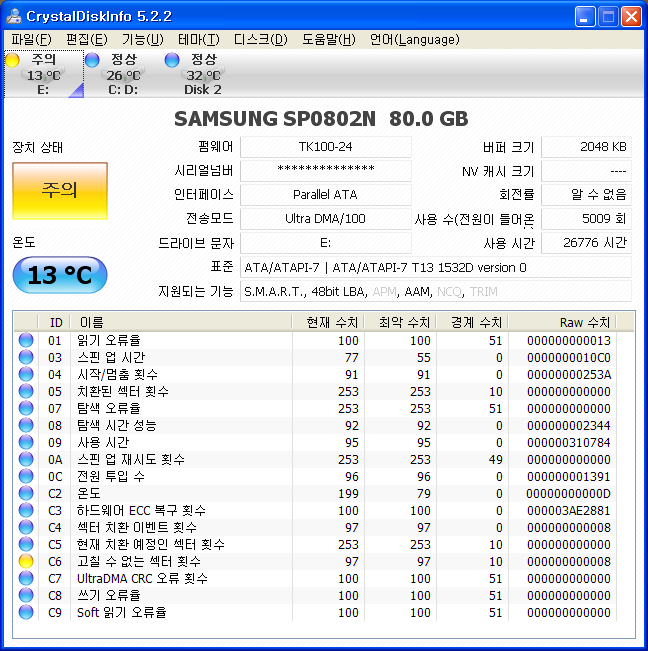Click raw value 000000310784
Image resolution: width=648 pixels, height=651 pixels.
click(x=568, y=443)
